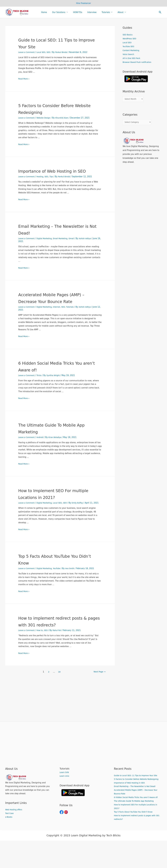The width and height of the screenshot is (167, 868).
Task: Click the footer Instagram icon
Action: point(66,812)
